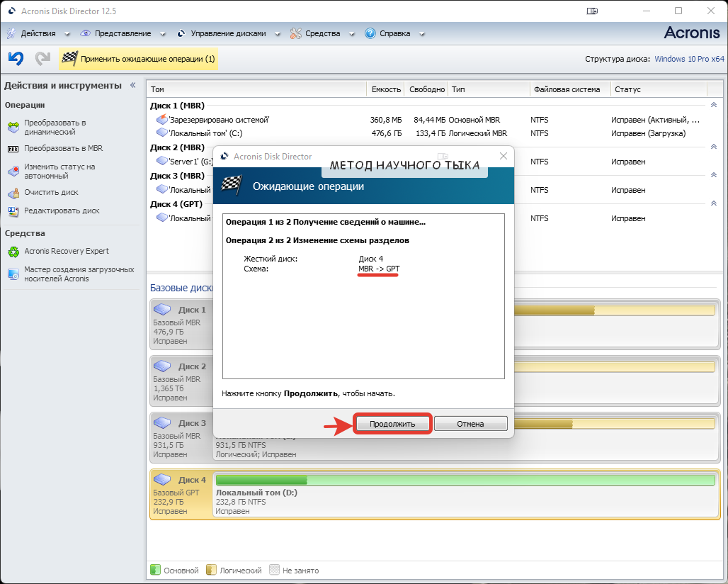Open the Представление dropdown arrow
This screenshot has width=728, height=584.
162,34
